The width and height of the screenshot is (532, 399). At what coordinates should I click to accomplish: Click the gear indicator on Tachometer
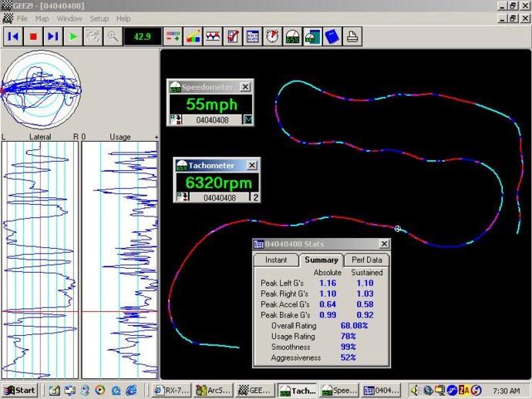point(255,198)
